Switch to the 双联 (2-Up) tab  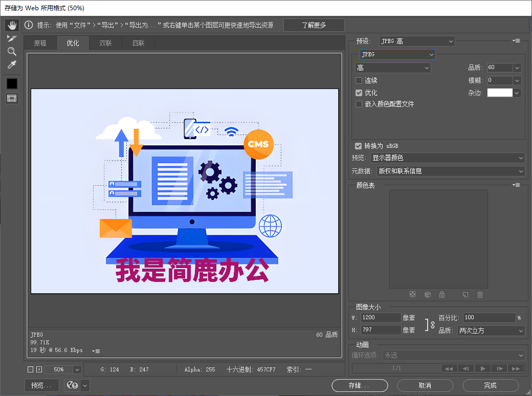click(105, 43)
